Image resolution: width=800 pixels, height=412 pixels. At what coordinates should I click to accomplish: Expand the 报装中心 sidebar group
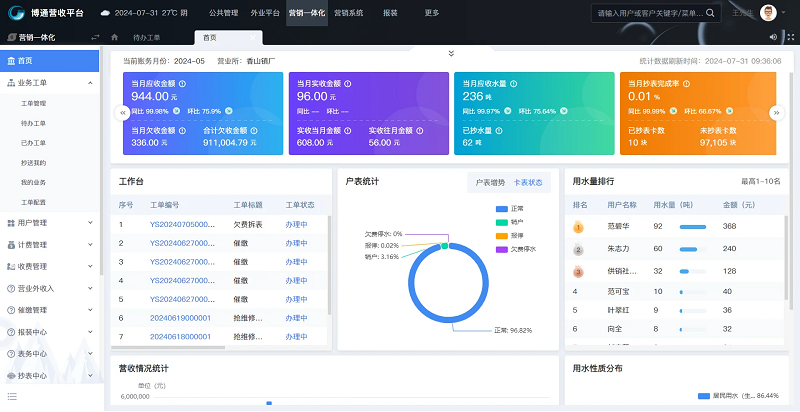click(x=90, y=332)
